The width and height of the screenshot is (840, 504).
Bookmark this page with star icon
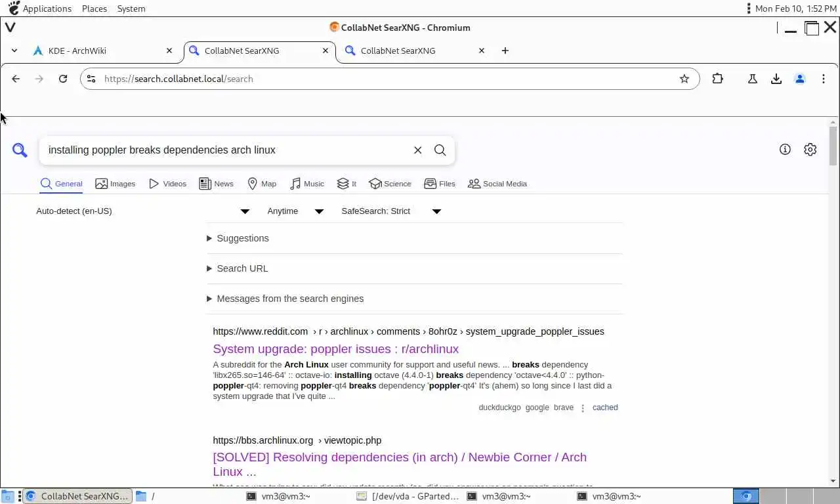point(684,79)
